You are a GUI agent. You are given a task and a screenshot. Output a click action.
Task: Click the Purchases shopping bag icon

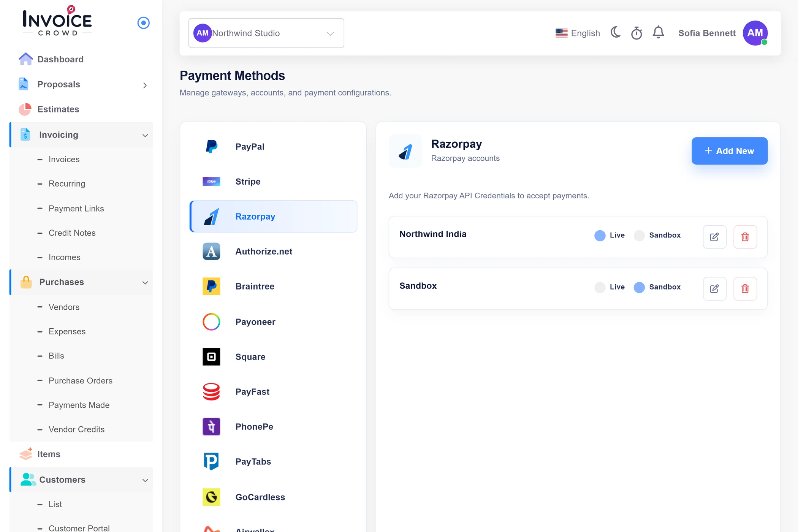26,282
